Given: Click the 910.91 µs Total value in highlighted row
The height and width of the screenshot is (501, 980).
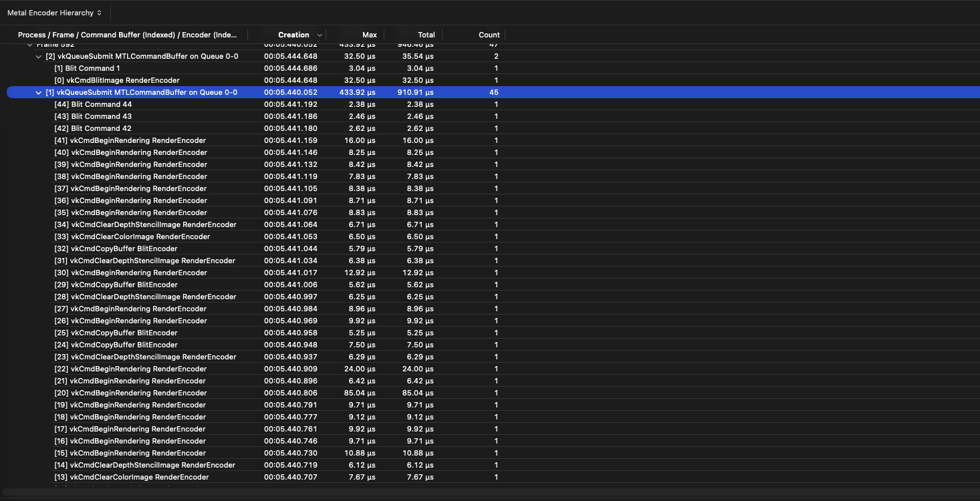Looking at the screenshot, I should [414, 92].
